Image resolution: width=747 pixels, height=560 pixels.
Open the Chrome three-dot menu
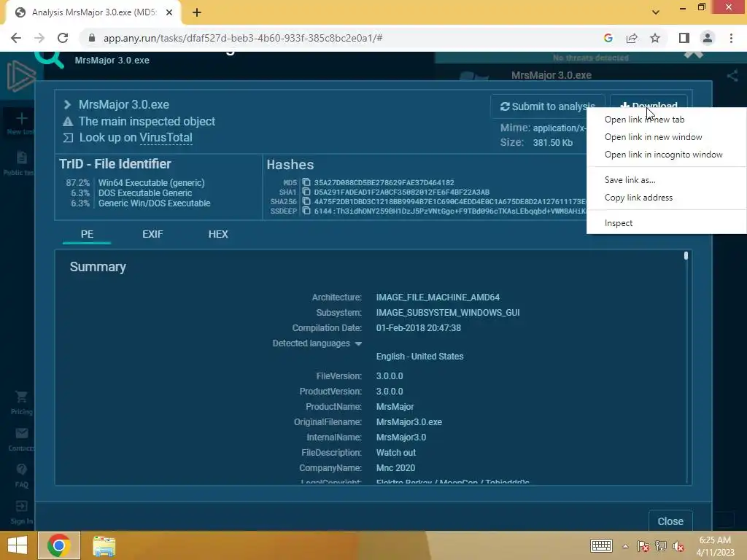pos(731,38)
